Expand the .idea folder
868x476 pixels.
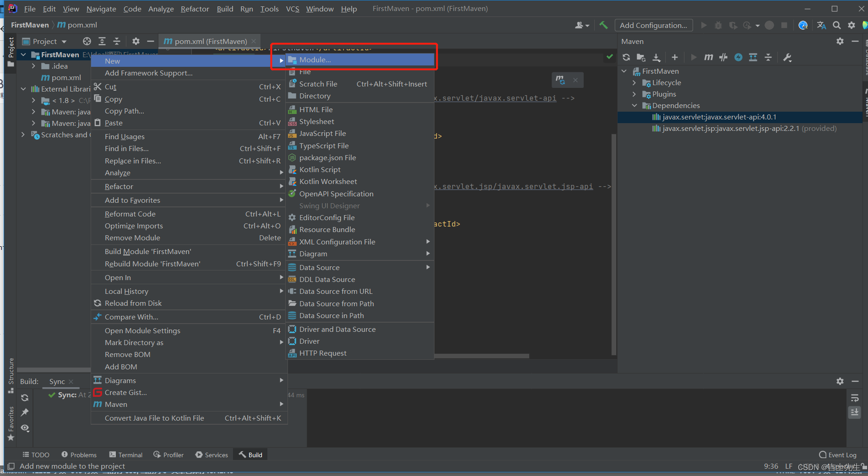33,66
